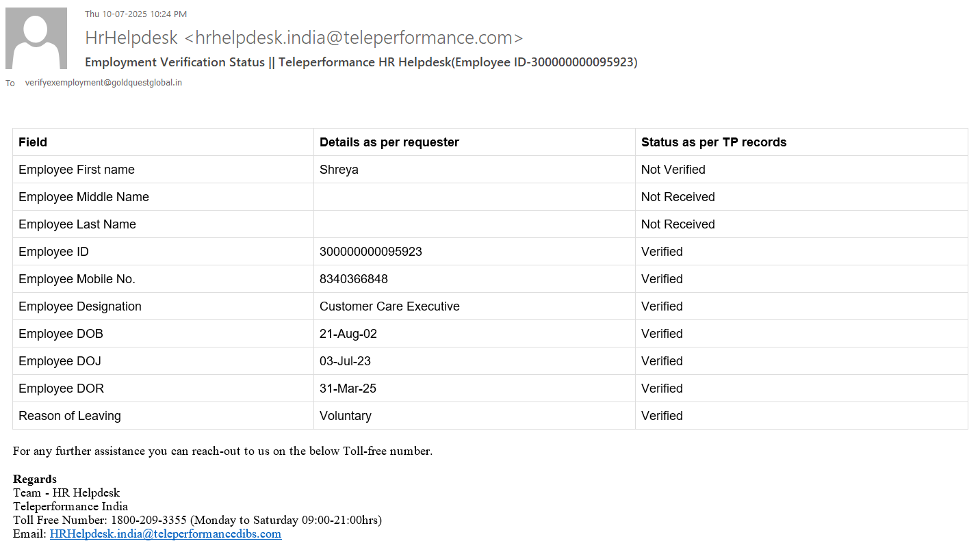Select the DOB value 21-Aug-02
This screenshot has height=552, width=980.
[348, 334]
